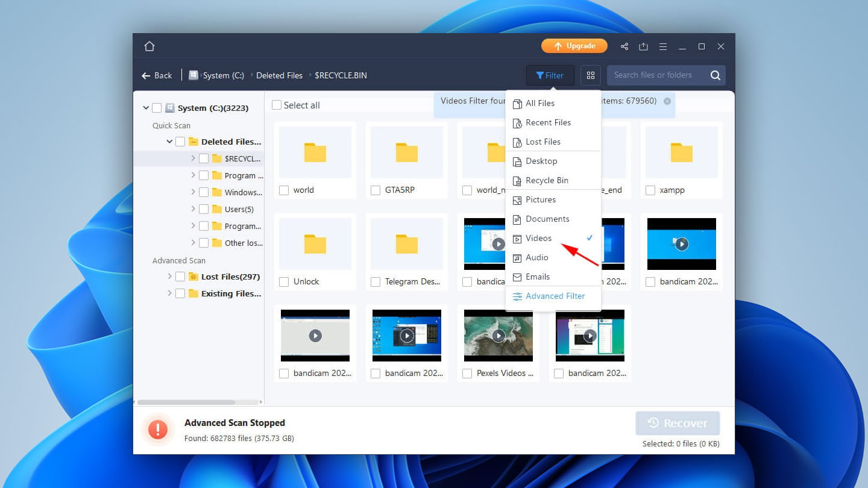Open the Telegram Des... folder icon
This screenshot has height=488, width=868.
[407, 244]
